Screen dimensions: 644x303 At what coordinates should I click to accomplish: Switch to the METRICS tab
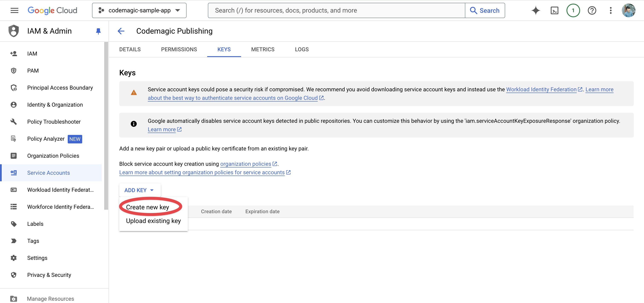(x=263, y=49)
